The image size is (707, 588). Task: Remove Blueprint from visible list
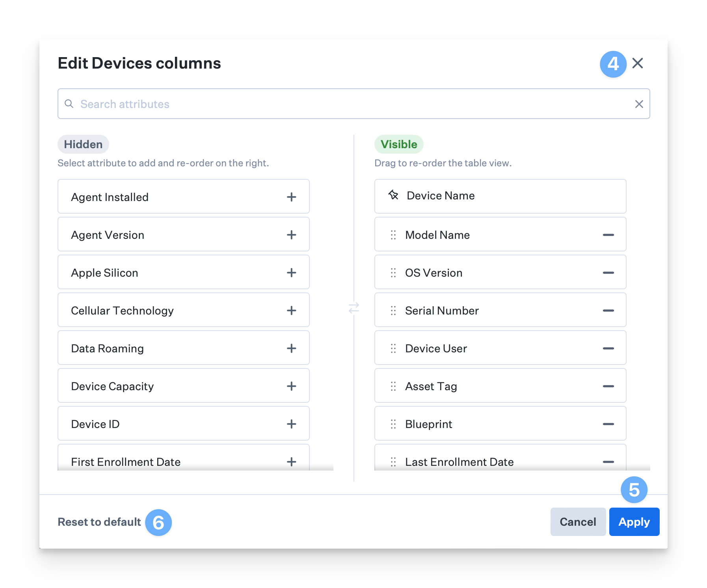click(x=608, y=424)
